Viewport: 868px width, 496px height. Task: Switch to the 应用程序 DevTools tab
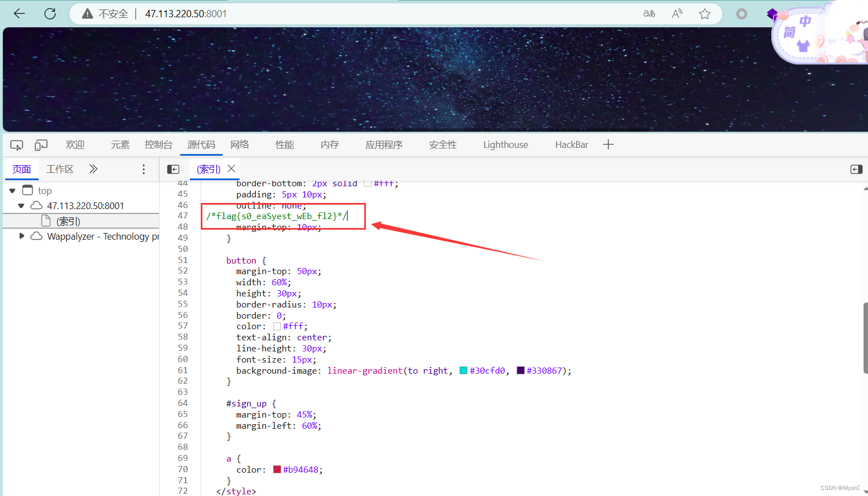click(x=384, y=145)
